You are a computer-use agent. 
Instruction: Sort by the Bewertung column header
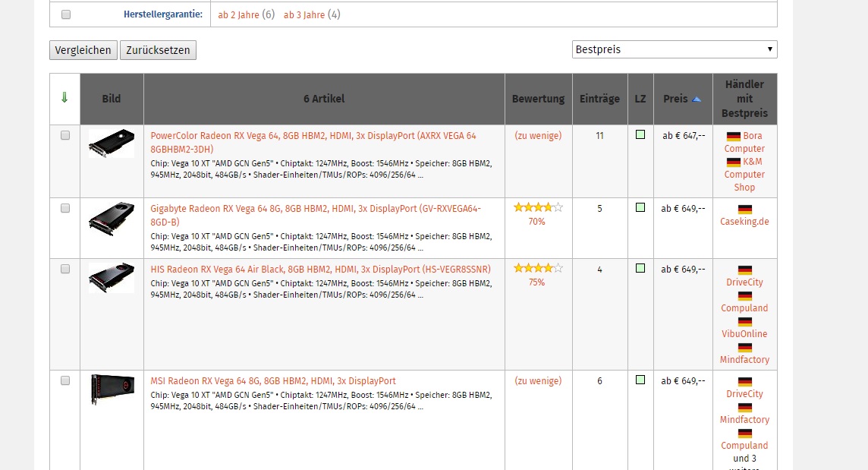click(x=538, y=99)
